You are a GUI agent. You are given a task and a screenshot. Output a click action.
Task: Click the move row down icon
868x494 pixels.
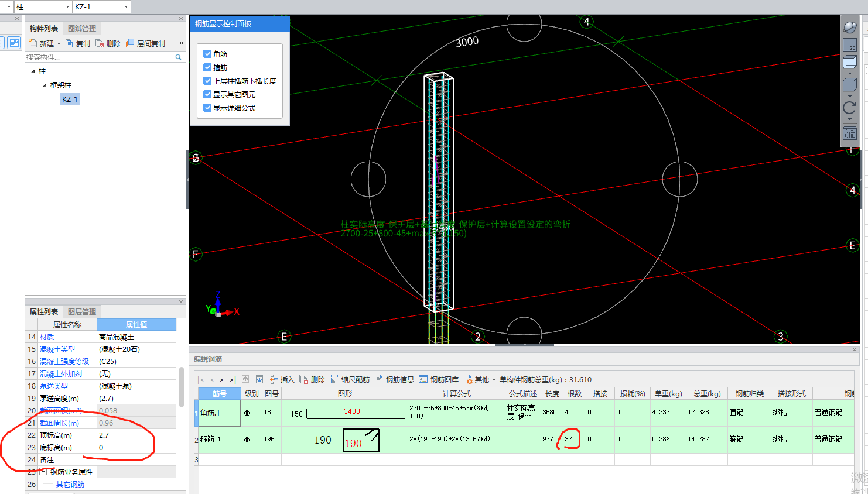(x=259, y=379)
